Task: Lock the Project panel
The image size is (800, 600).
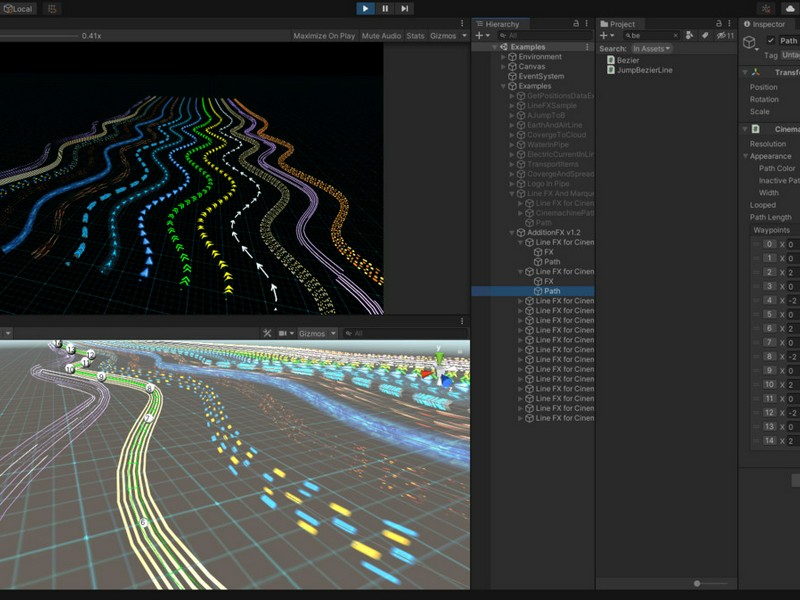Action: pyautogui.click(x=718, y=23)
